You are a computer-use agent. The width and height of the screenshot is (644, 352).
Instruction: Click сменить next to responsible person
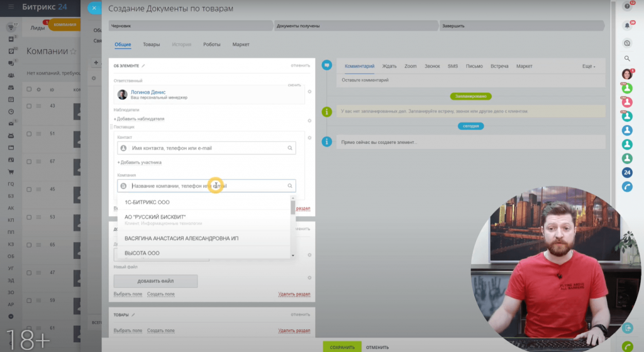(294, 85)
